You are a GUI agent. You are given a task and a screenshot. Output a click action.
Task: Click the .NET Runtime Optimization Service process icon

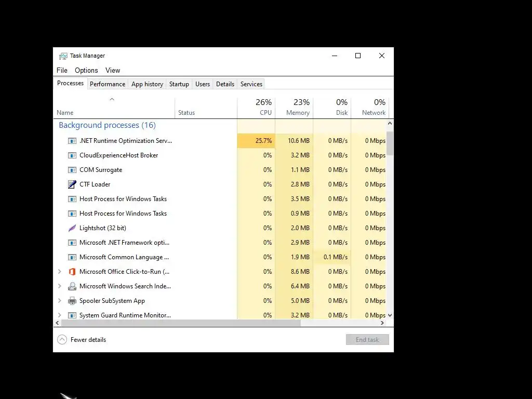click(x=72, y=141)
